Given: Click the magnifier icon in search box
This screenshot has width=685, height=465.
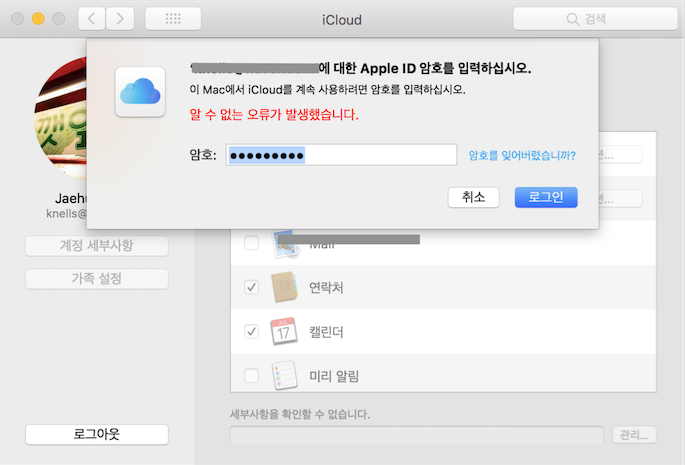Looking at the screenshot, I should (x=573, y=19).
